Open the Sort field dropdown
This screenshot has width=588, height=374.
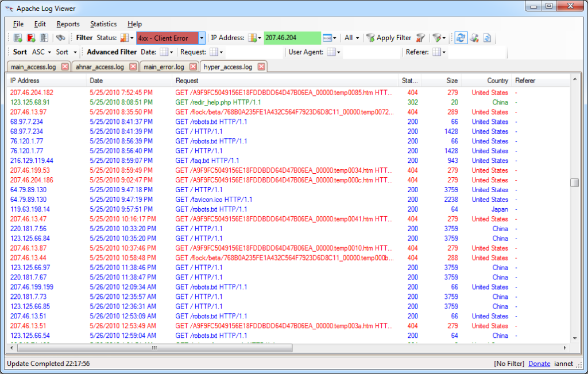point(67,52)
